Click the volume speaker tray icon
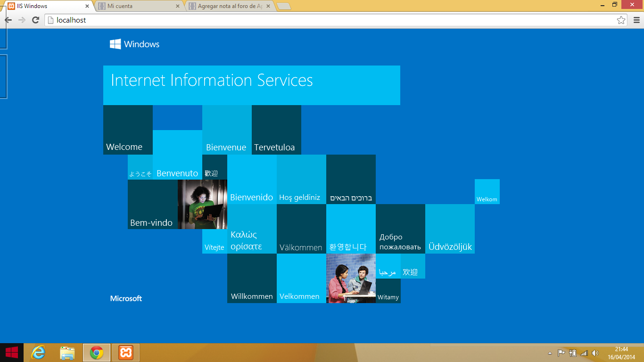644x362 pixels. click(x=595, y=353)
